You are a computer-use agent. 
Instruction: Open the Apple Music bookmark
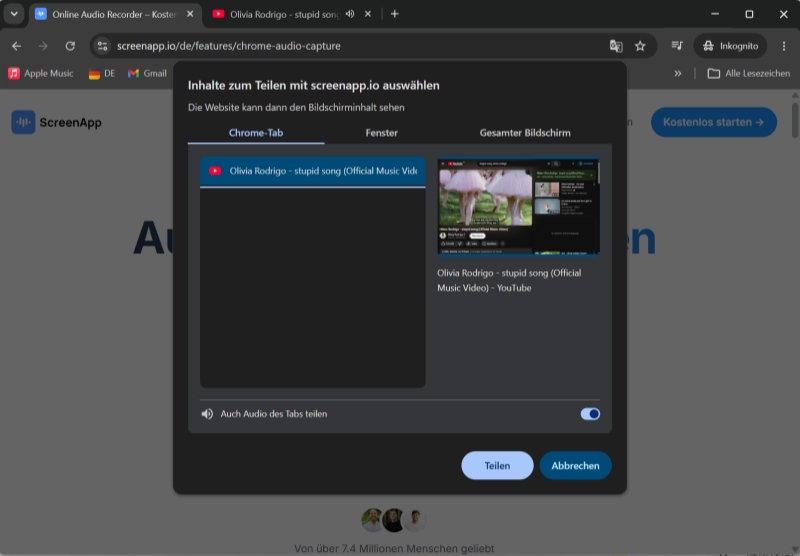click(x=41, y=73)
